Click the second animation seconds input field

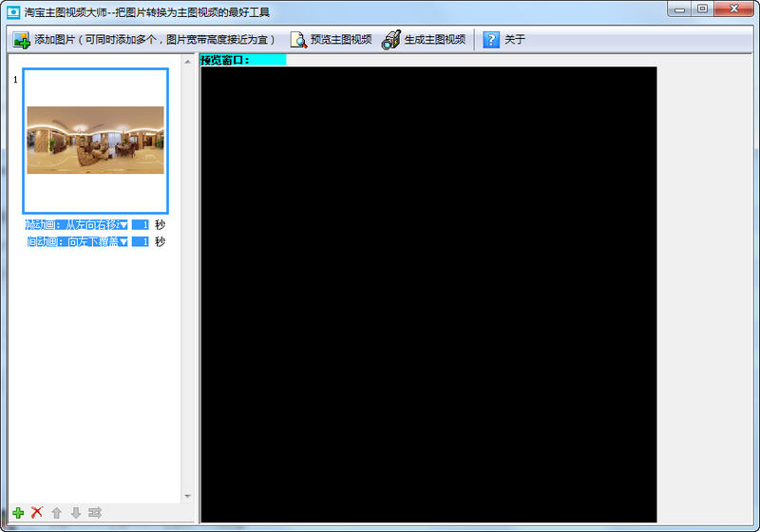point(141,242)
